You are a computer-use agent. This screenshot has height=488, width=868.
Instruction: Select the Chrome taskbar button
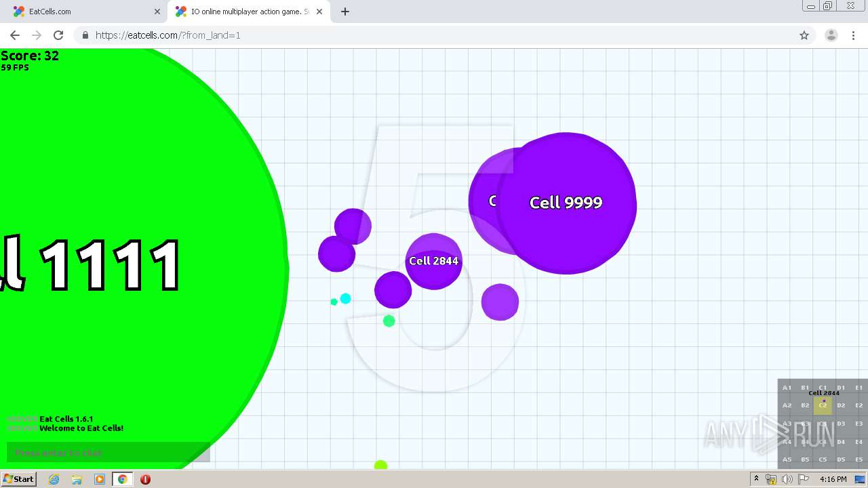point(122,479)
